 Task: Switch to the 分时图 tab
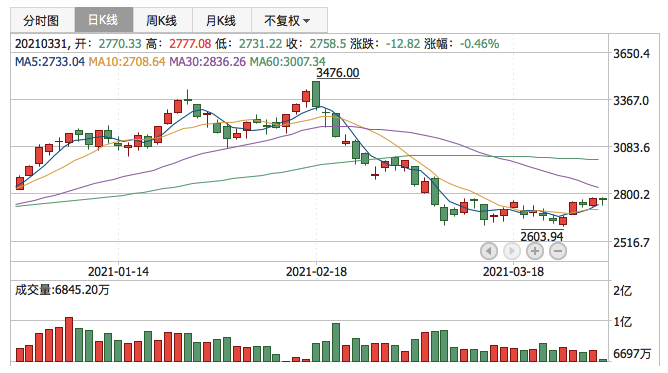point(43,20)
